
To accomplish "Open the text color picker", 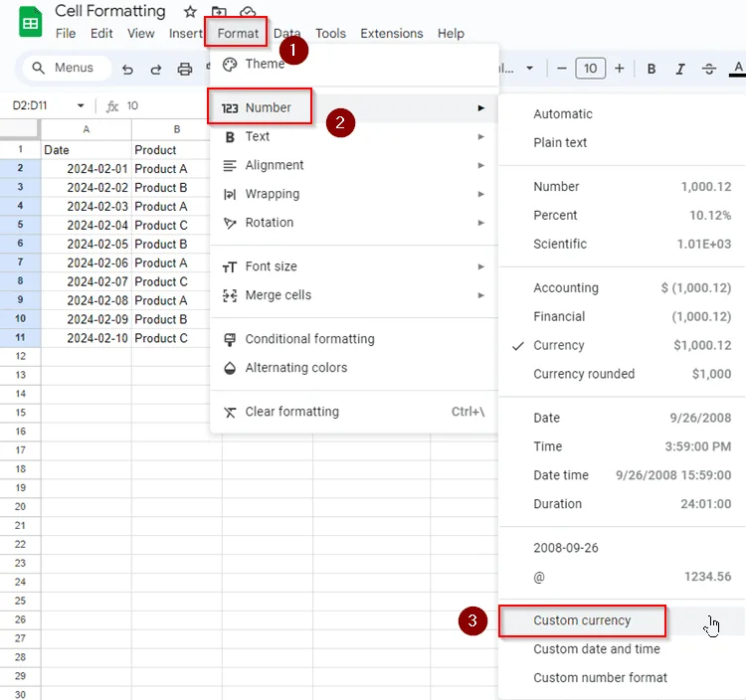I will [x=738, y=69].
